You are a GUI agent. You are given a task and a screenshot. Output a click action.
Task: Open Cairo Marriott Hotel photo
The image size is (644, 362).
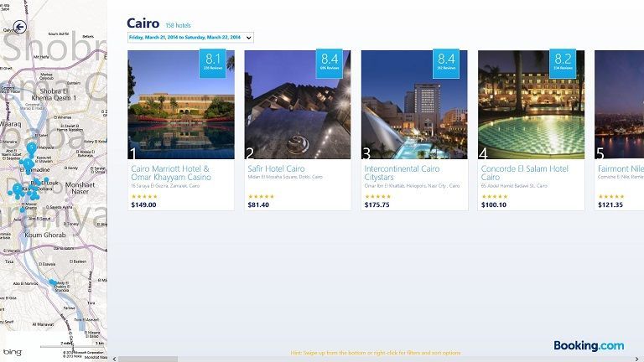pyautogui.click(x=181, y=105)
